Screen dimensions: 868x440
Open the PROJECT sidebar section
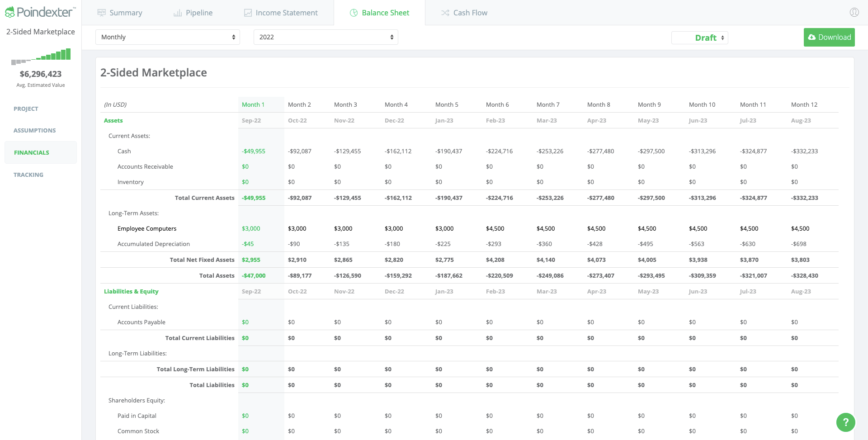(x=26, y=109)
